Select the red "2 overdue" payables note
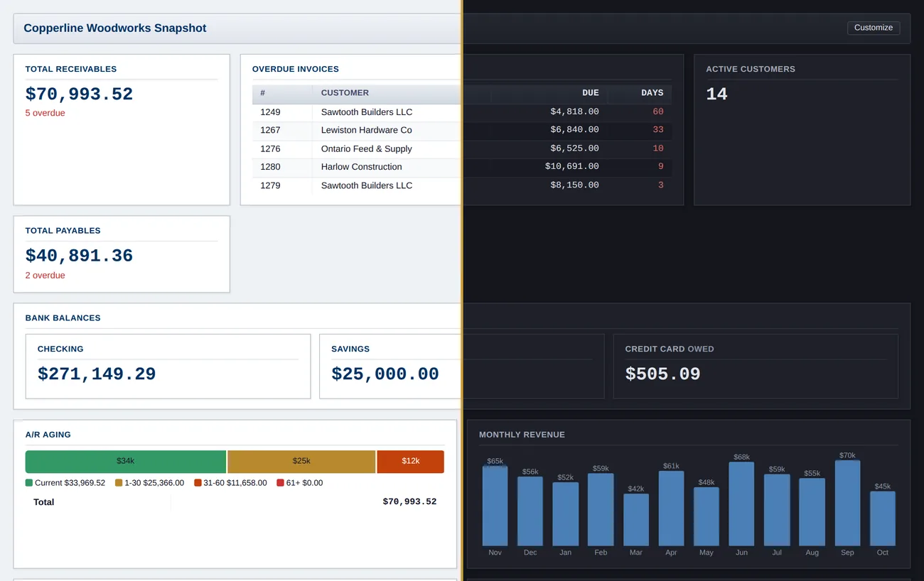This screenshot has width=924, height=581. pos(45,275)
